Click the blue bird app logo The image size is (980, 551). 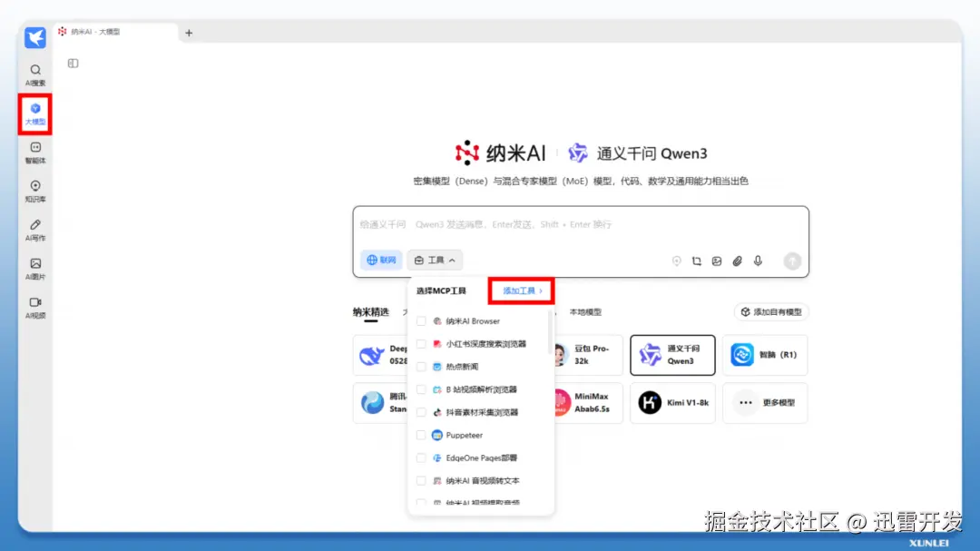35,37
